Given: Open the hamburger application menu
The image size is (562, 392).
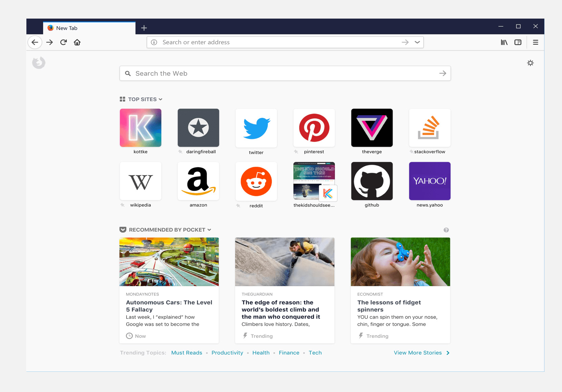Looking at the screenshot, I should pos(535,42).
